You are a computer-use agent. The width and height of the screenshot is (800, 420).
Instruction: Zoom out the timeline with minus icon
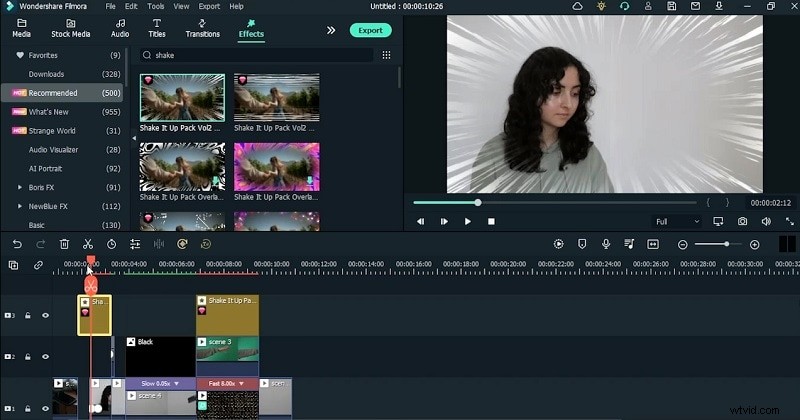pos(683,245)
